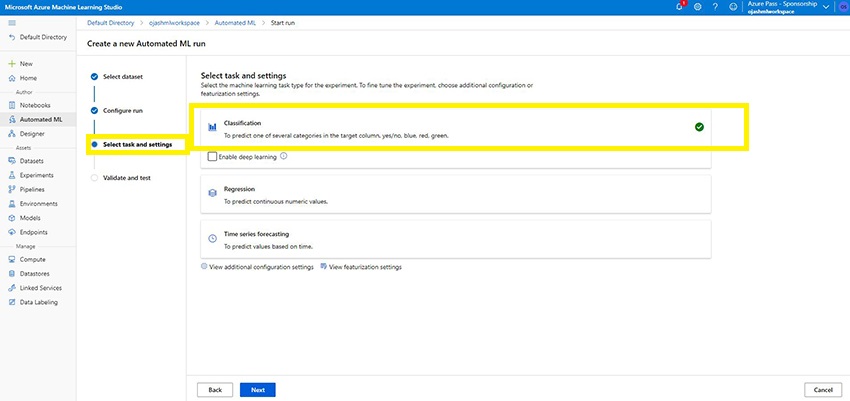Click the Start run breadcrumb text
Image resolution: width=850 pixels, height=401 pixels.
coord(283,23)
